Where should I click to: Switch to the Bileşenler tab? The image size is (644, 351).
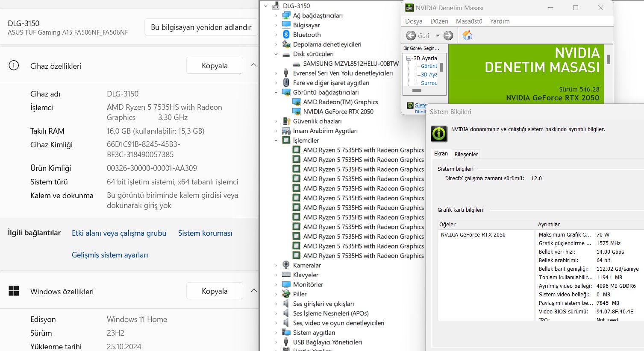click(x=466, y=154)
